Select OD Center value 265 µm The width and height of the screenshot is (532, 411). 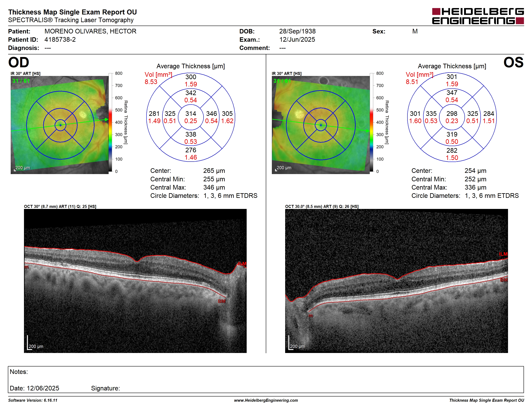click(214, 171)
